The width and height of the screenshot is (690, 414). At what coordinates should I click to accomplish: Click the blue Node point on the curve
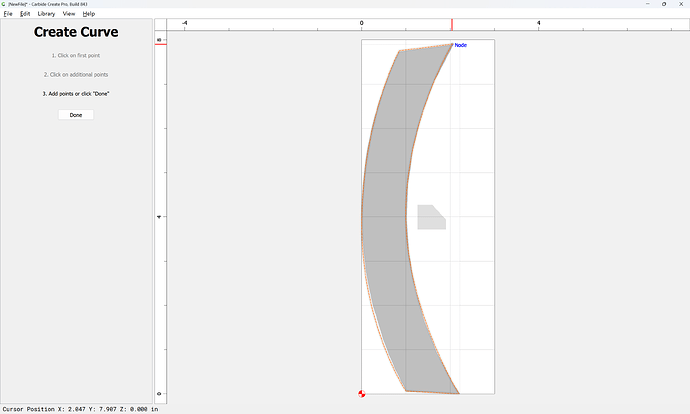click(x=452, y=44)
